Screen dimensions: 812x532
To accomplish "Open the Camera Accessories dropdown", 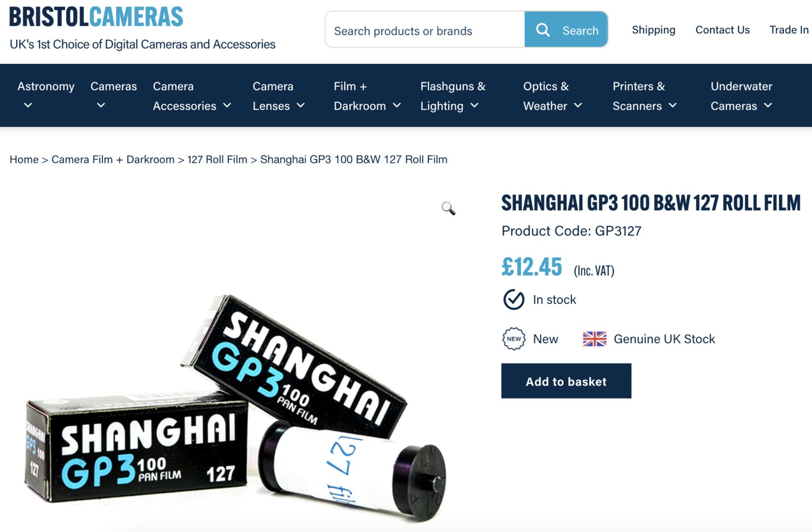I will pyautogui.click(x=192, y=96).
